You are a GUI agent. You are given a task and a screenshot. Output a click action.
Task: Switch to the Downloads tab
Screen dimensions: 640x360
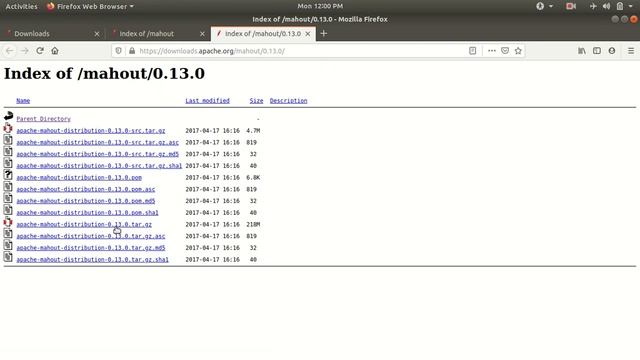pos(52,33)
